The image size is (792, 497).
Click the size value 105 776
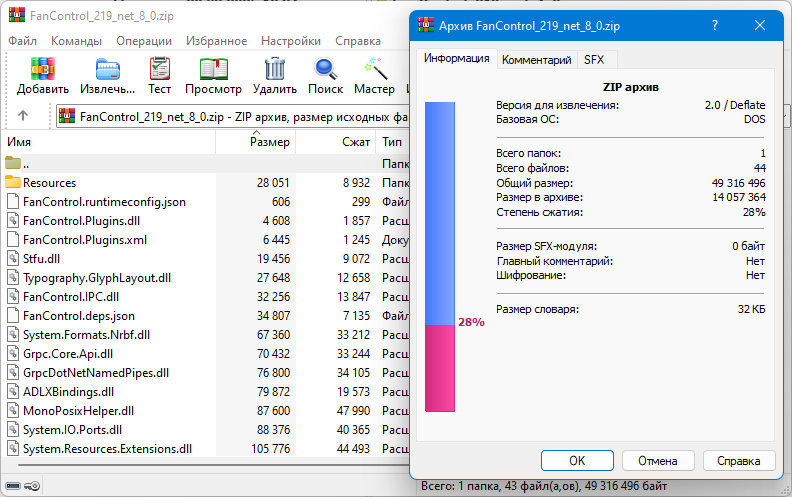tap(271, 449)
